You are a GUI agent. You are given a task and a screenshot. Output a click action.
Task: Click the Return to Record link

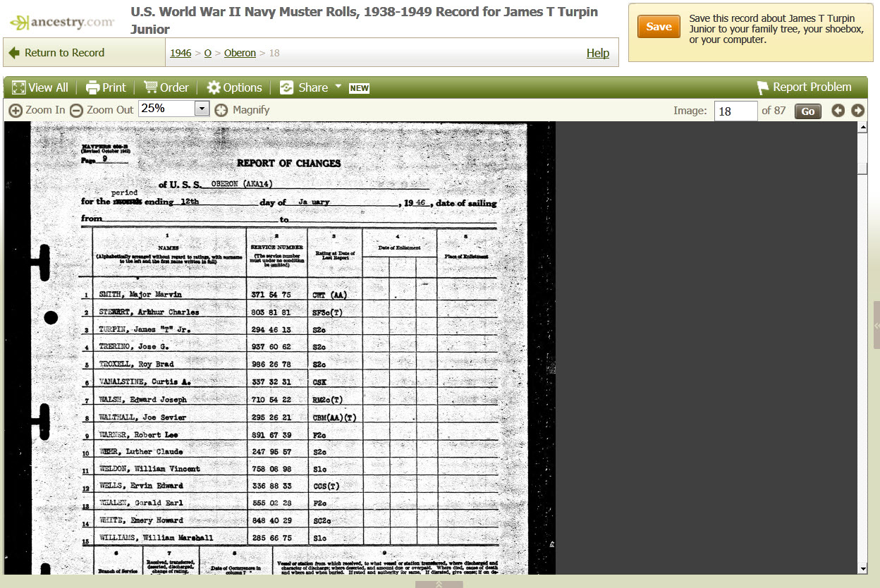64,53
